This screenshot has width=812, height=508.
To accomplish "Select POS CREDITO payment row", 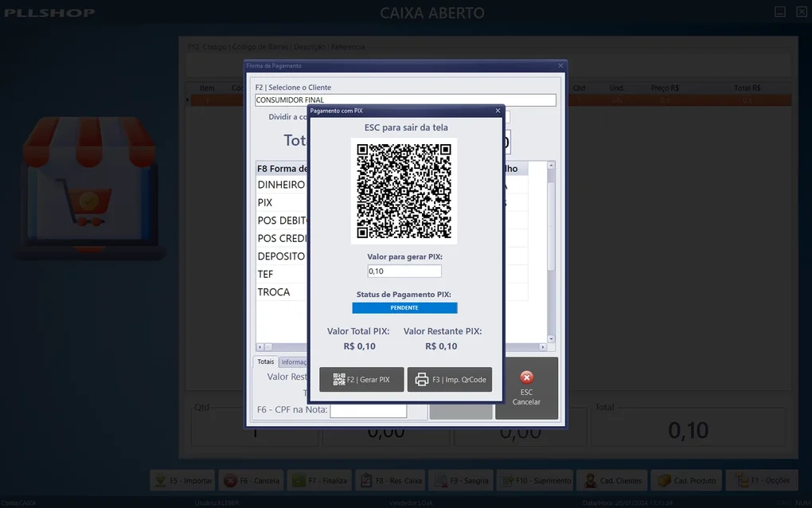I will (x=283, y=238).
